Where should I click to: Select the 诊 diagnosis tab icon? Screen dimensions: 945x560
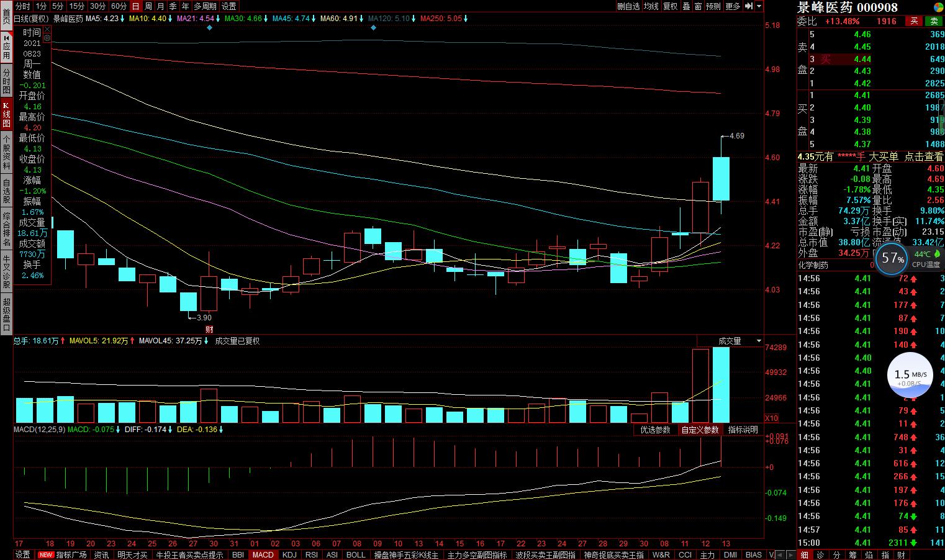pyautogui.click(x=820, y=555)
